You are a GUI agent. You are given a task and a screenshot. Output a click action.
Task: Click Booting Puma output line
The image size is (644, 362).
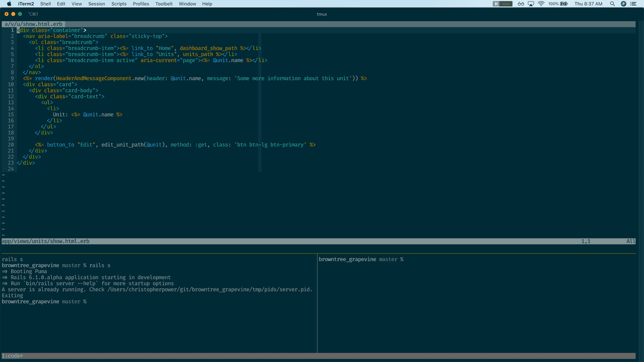pyautogui.click(x=24, y=271)
